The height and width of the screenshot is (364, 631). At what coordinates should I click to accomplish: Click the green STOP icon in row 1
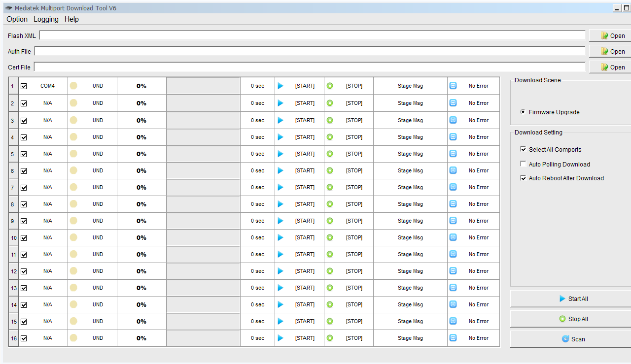[x=330, y=86]
